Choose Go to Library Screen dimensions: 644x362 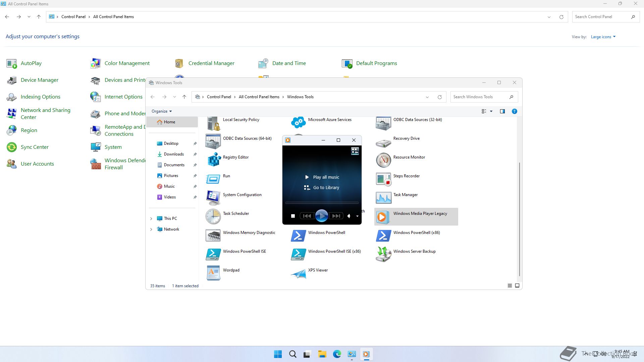point(322,188)
